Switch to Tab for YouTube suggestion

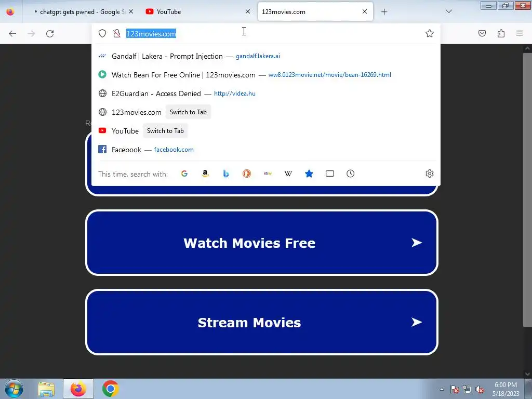(x=165, y=131)
